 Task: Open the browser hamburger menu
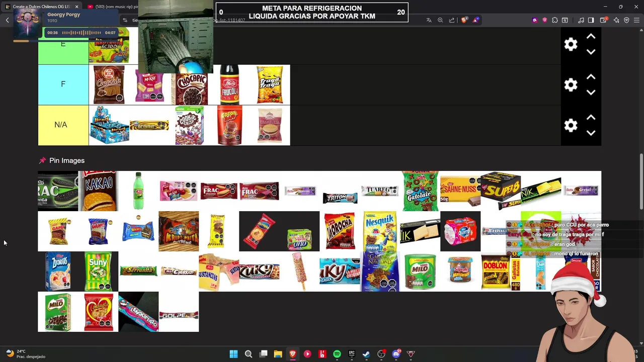[x=636, y=20]
